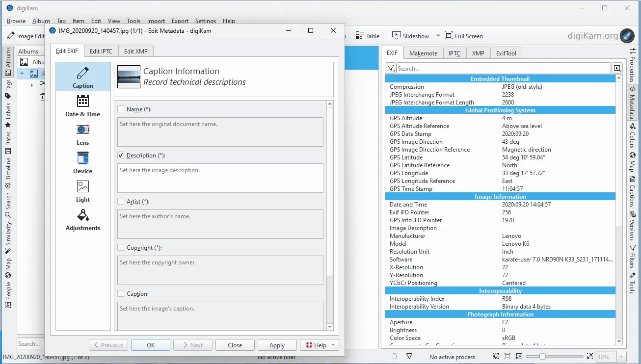Open the Lens section
641x364 pixels.
pos(83,134)
